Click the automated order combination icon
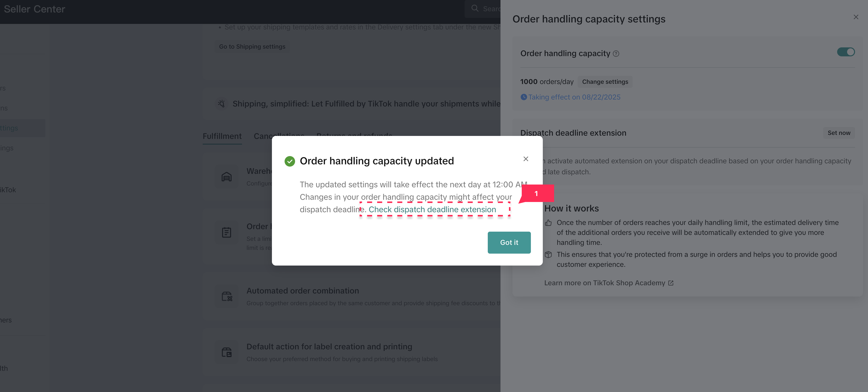This screenshot has height=392, width=868. point(227,296)
